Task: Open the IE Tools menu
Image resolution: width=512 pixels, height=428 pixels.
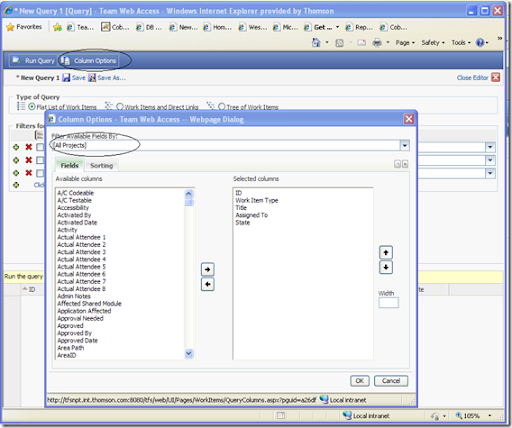Action: [461, 43]
